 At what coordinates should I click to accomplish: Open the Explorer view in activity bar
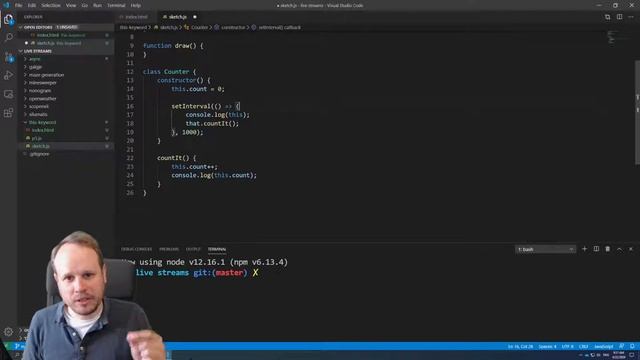click(8, 19)
